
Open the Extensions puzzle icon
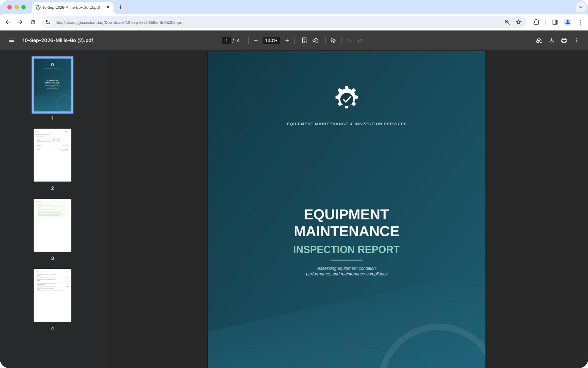pyautogui.click(x=536, y=22)
